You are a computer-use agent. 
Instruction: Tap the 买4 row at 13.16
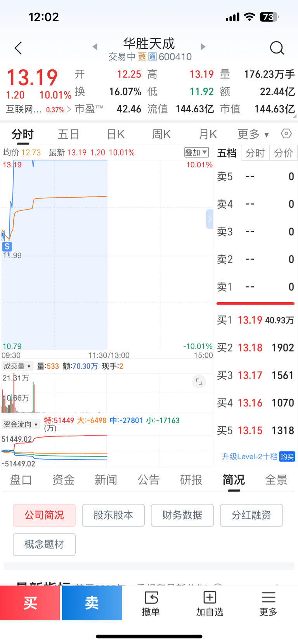tap(255, 403)
